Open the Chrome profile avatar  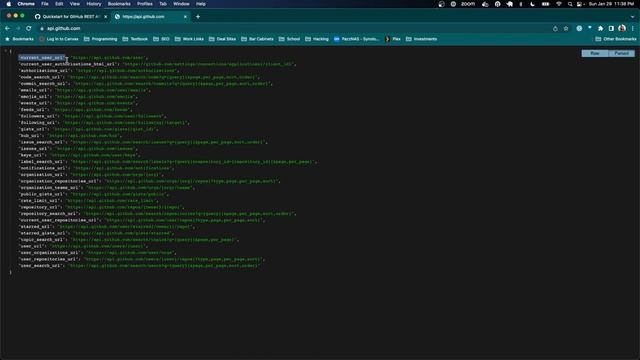click(x=622, y=29)
